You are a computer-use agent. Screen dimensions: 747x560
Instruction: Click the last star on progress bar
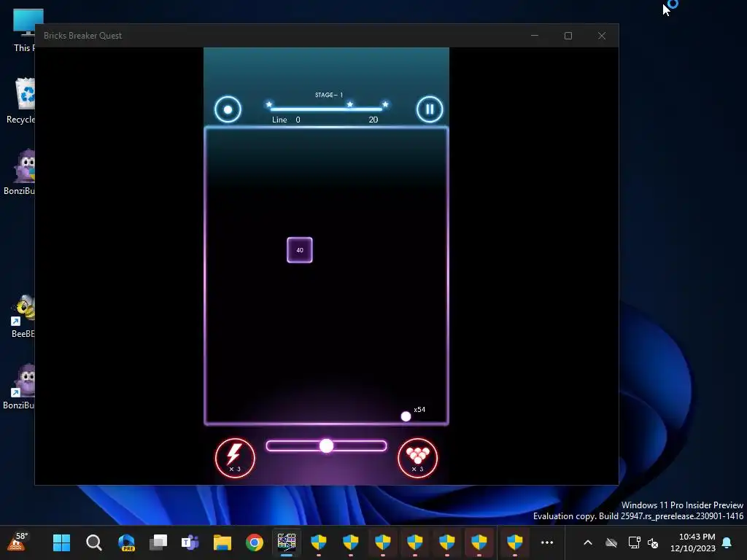click(x=385, y=104)
